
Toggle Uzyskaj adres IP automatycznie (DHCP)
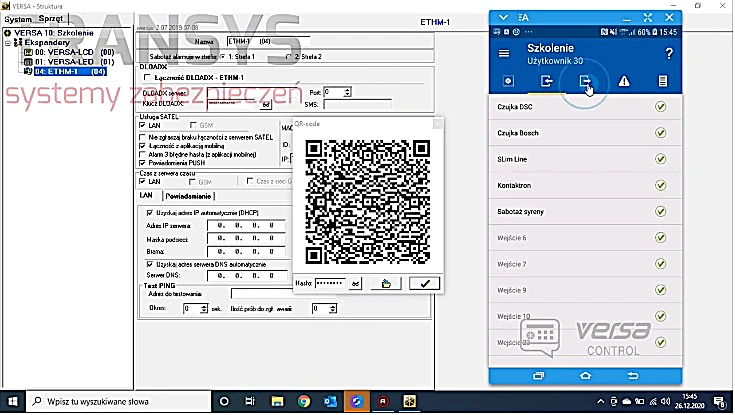(150, 212)
